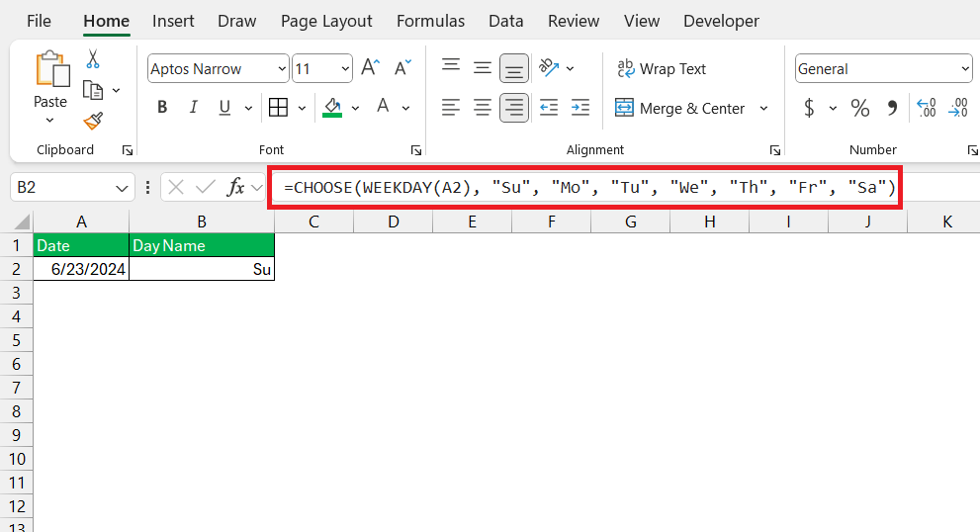Viewport: 980px width, 532px height.
Task: Open the Orientation text angle tool
Action: (549, 67)
